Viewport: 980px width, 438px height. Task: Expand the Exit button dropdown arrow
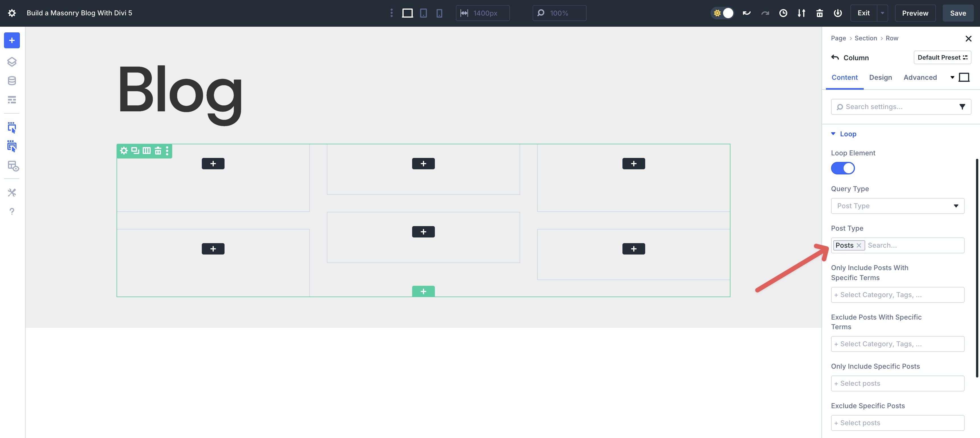click(x=883, y=12)
